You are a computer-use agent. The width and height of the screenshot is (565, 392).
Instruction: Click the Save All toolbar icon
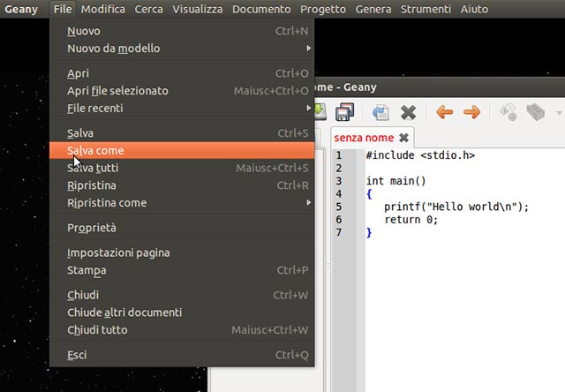345,112
